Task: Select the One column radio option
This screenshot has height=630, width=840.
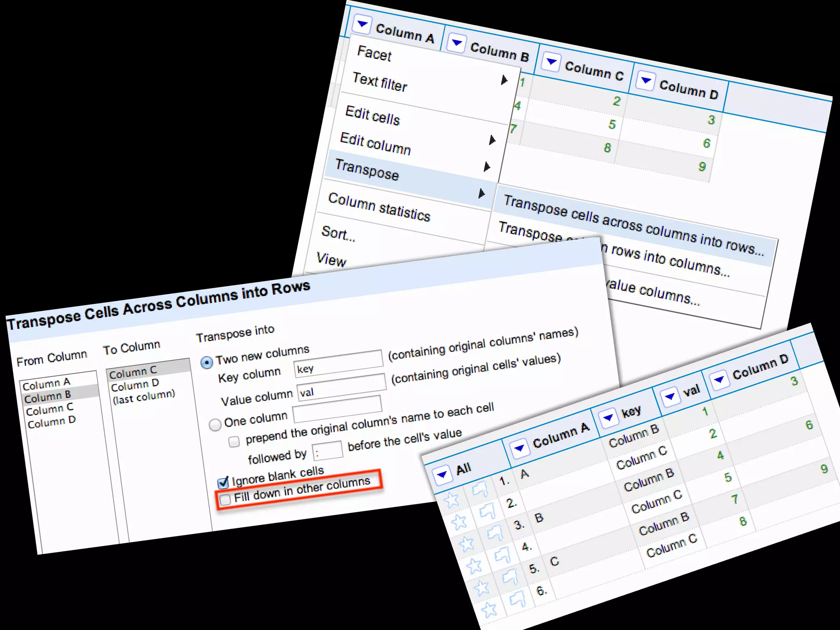Action: pyautogui.click(x=215, y=425)
